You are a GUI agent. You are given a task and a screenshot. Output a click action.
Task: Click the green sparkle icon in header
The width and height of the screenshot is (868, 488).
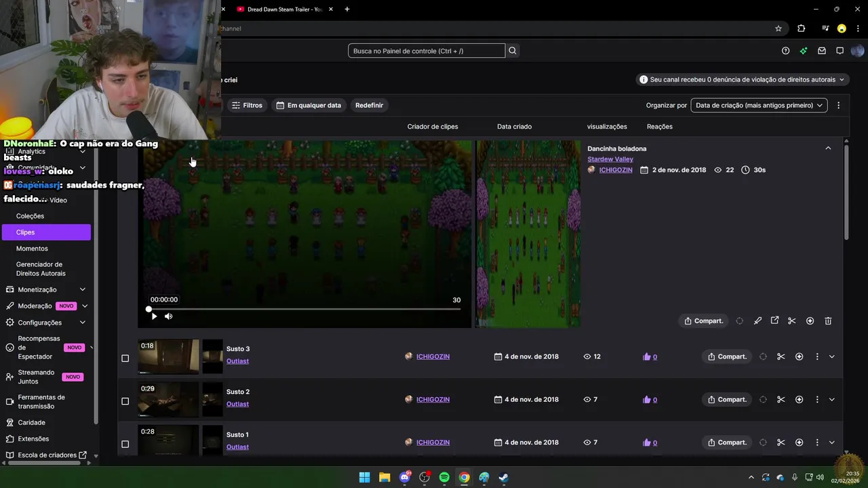(804, 51)
